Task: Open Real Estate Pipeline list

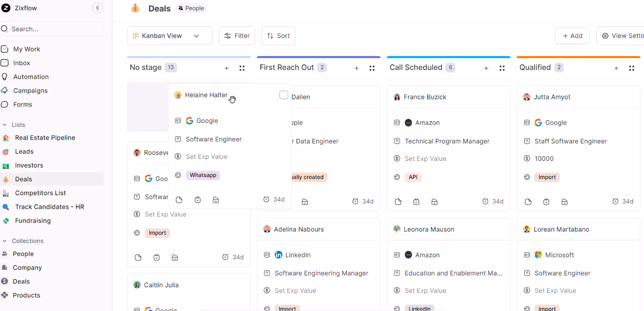Action: coord(45,138)
